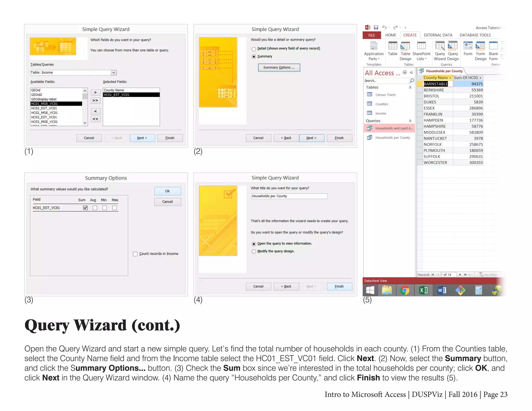The width and height of the screenshot is (532, 411).
Task: Open Word from the taskbar
Action: tap(442, 290)
